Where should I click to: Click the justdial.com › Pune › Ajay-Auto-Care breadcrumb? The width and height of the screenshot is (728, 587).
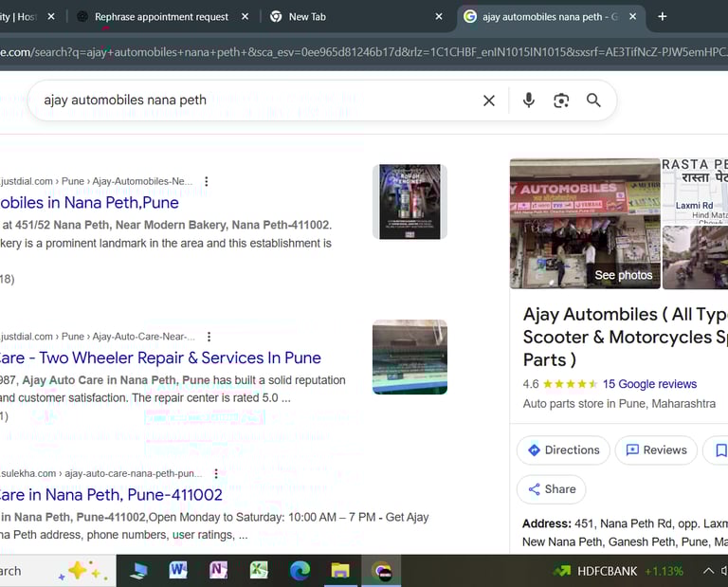coord(98,337)
